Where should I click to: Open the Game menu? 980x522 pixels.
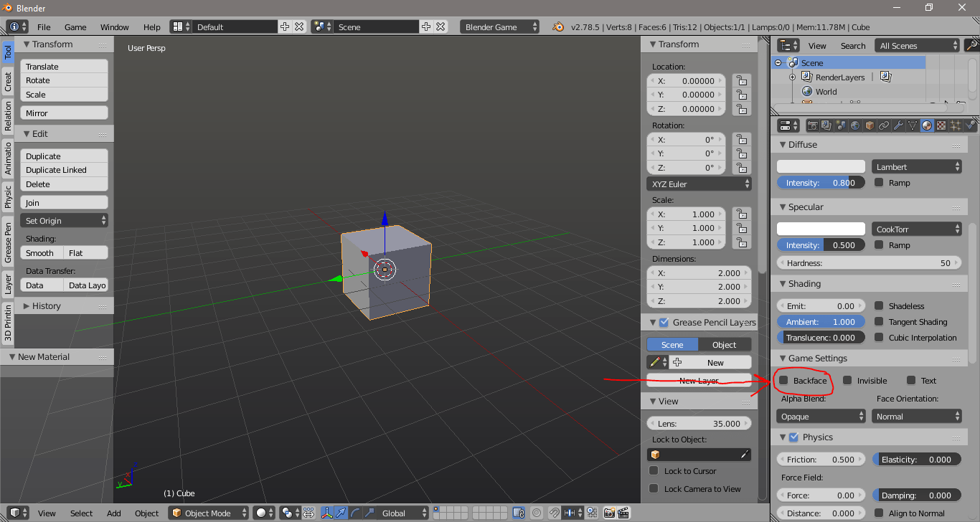pos(75,27)
